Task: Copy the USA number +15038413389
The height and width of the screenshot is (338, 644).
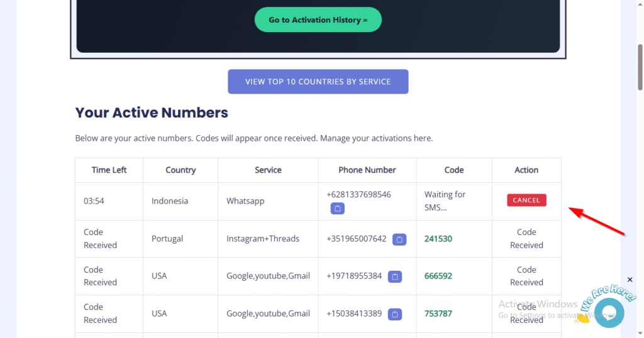Action: click(395, 314)
